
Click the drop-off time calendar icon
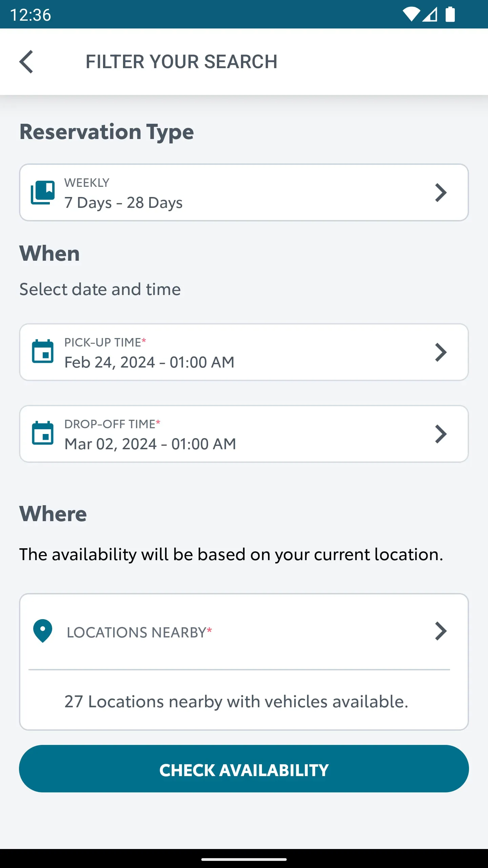click(x=43, y=433)
